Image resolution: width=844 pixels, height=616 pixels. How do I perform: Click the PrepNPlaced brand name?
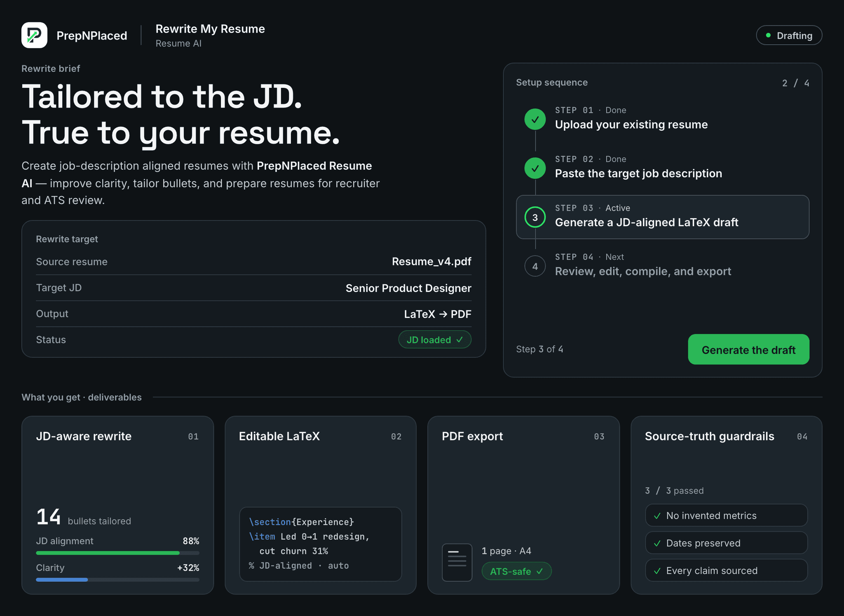[x=92, y=35]
